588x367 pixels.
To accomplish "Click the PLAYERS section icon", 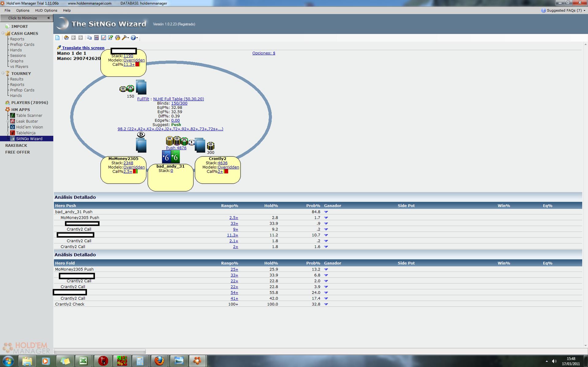I will [x=7, y=103].
